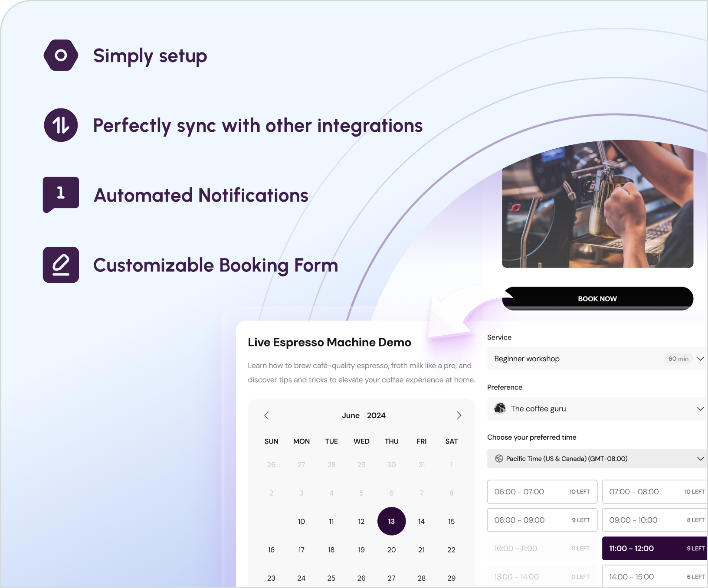Click the pencil Customizable Booking Form icon

61,265
